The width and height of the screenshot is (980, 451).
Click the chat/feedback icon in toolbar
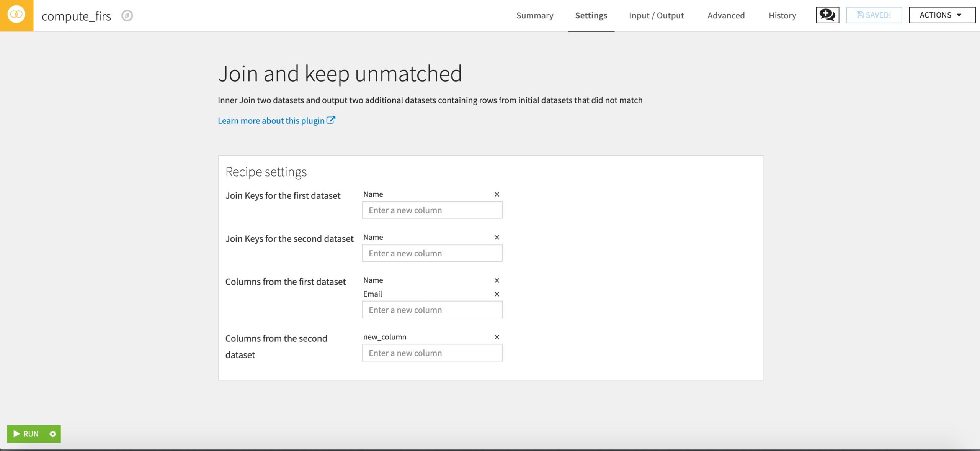click(828, 15)
